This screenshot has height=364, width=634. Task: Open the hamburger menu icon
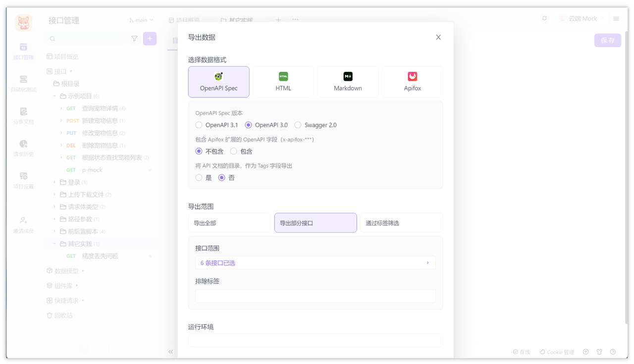[x=616, y=18]
